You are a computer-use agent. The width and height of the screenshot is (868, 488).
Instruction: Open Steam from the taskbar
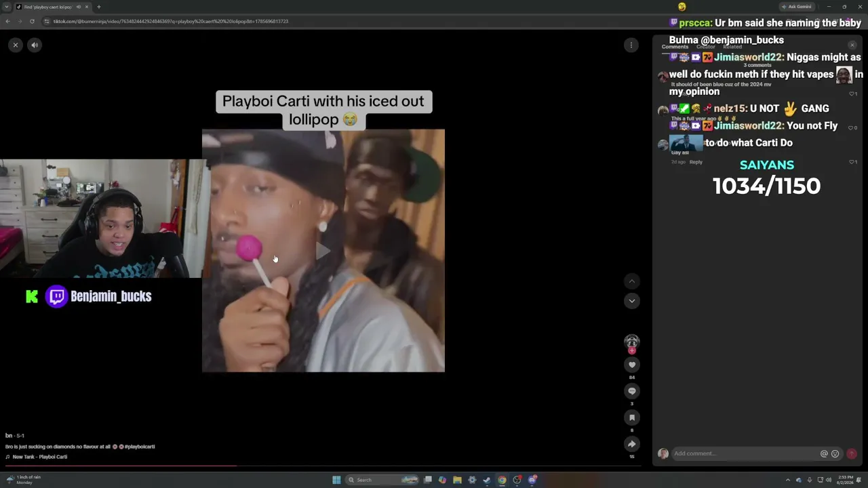tap(487, 480)
